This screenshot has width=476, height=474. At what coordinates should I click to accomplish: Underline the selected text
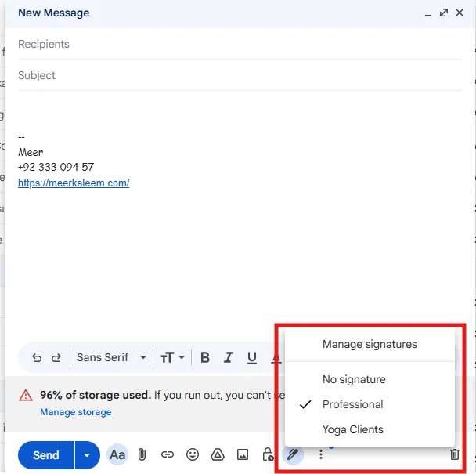pos(252,358)
